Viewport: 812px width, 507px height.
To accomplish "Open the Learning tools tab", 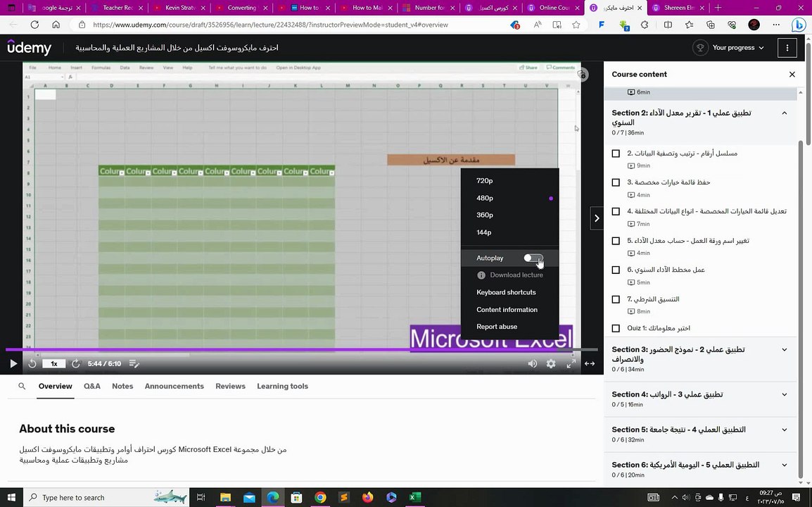I will (282, 386).
